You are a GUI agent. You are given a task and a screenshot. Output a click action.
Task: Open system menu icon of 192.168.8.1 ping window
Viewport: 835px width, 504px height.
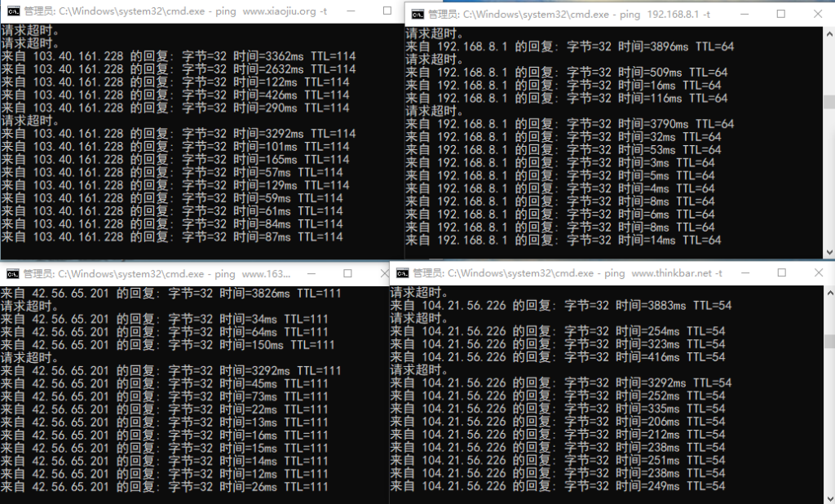(418, 15)
